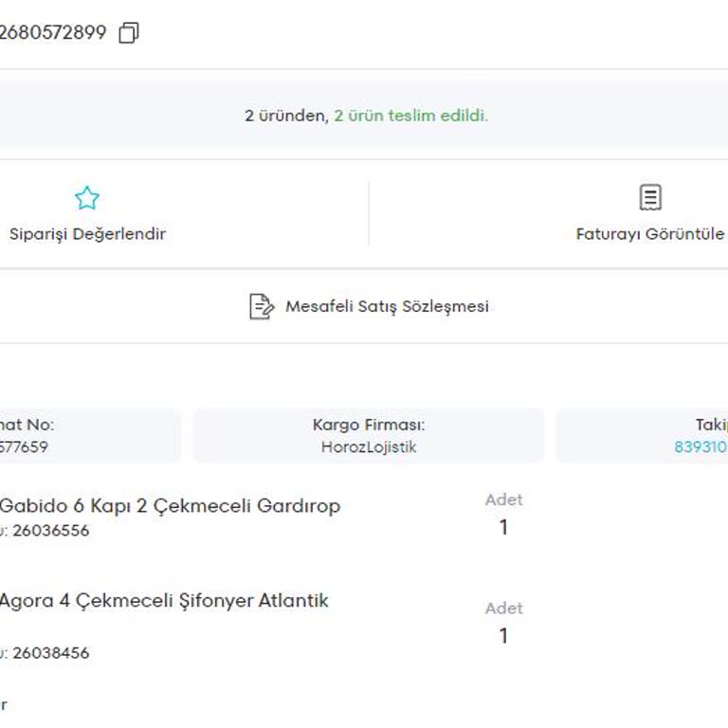
Task: Click the shipment number ending 577659
Action: [x=24, y=447]
